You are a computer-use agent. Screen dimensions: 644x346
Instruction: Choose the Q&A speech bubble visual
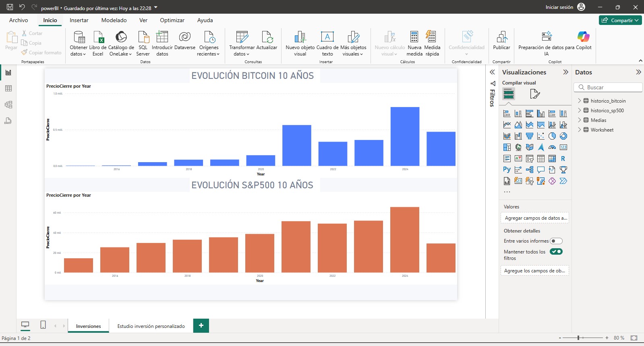click(541, 170)
